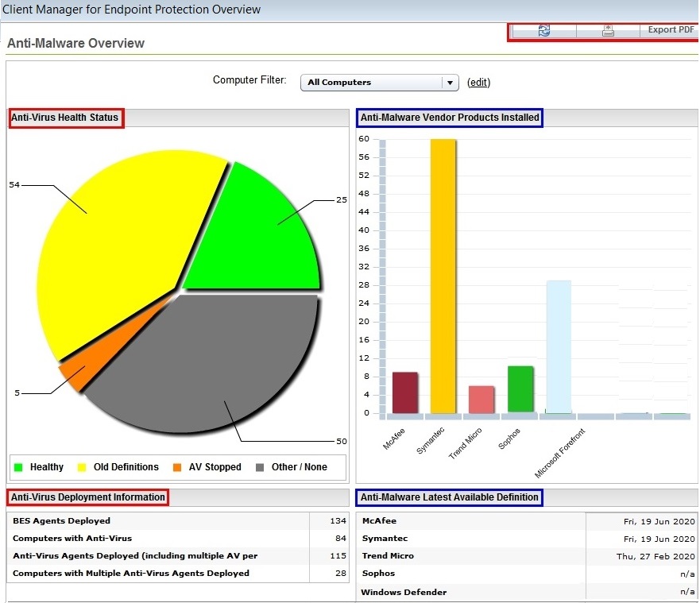
Task: Click the dark red McAfee bar
Action: (405, 392)
